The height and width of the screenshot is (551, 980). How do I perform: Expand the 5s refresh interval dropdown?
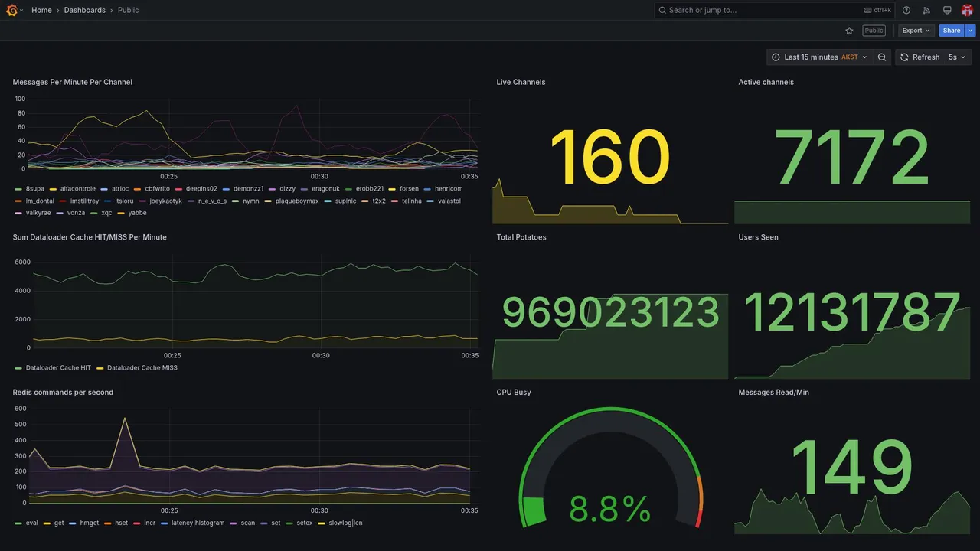tap(958, 57)
